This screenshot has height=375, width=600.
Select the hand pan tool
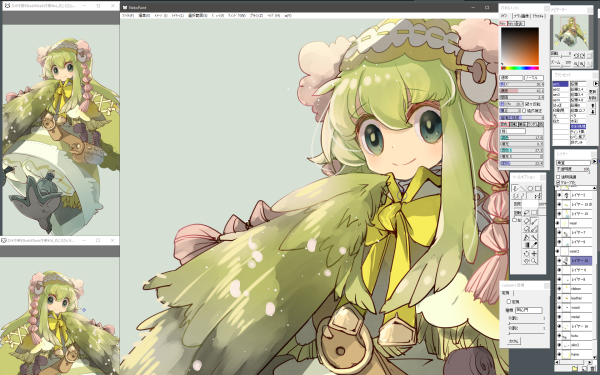point(526,261)
